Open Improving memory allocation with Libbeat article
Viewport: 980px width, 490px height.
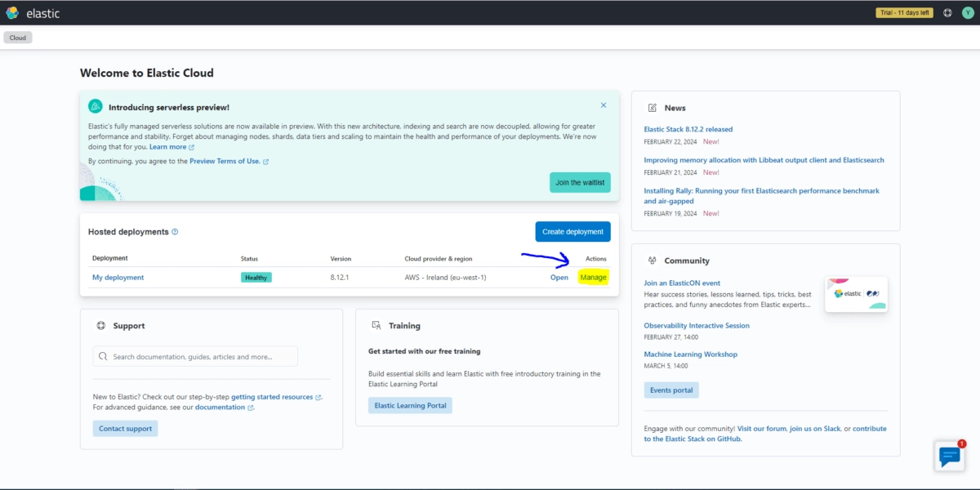pyautogui.click(x=764, y=160)
